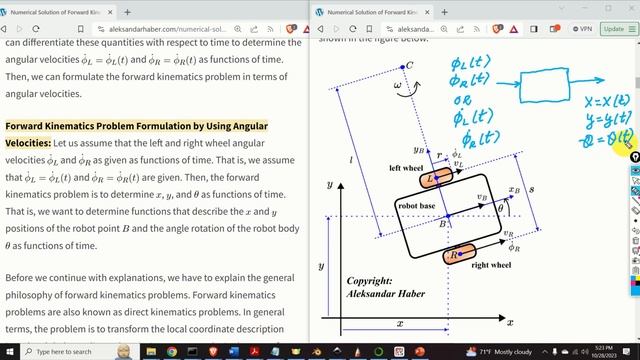Take a screenshot with Epic Pen camera icon
This screenshot has width=640, height=360.
coord(636,260)
